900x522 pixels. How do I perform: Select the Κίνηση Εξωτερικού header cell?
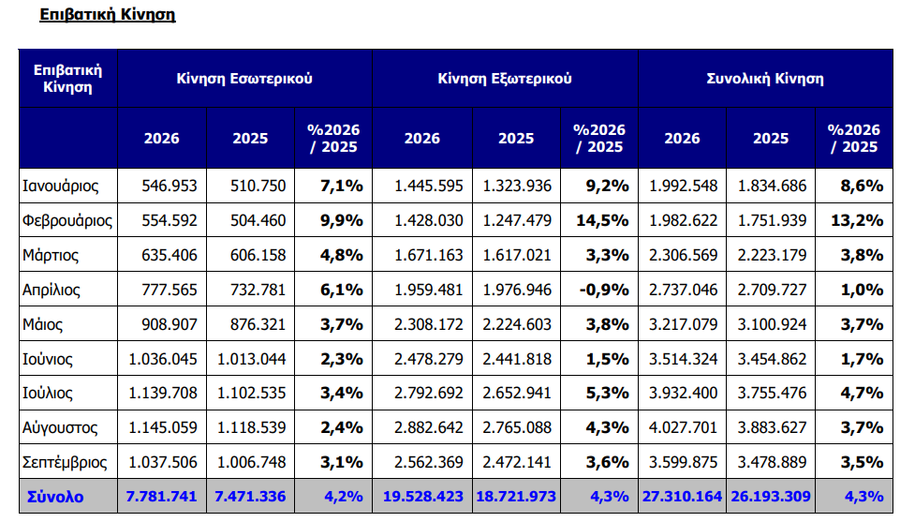[505, 79]
